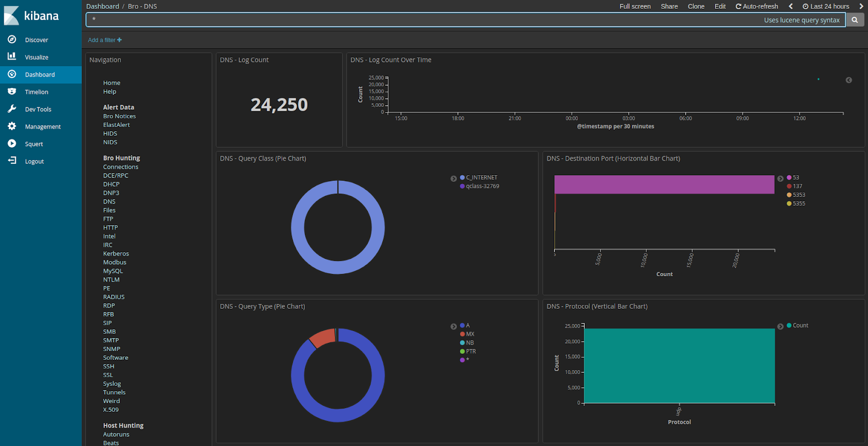
Task: Open Connections under Bro Hunting
Action: coord(120,167)
